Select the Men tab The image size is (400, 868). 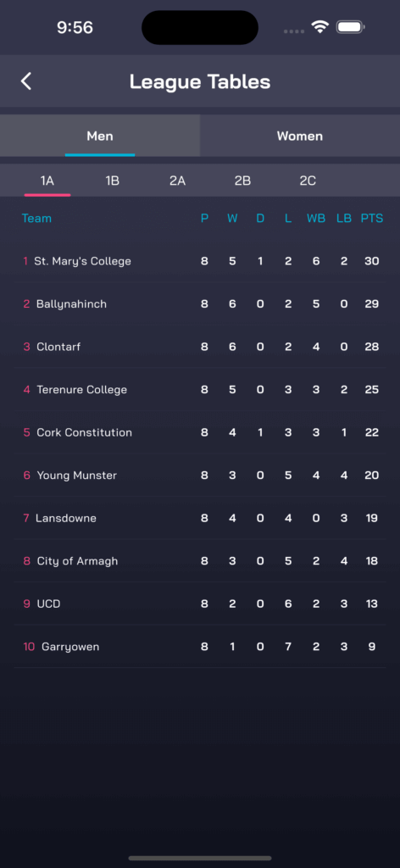(100, 136)
